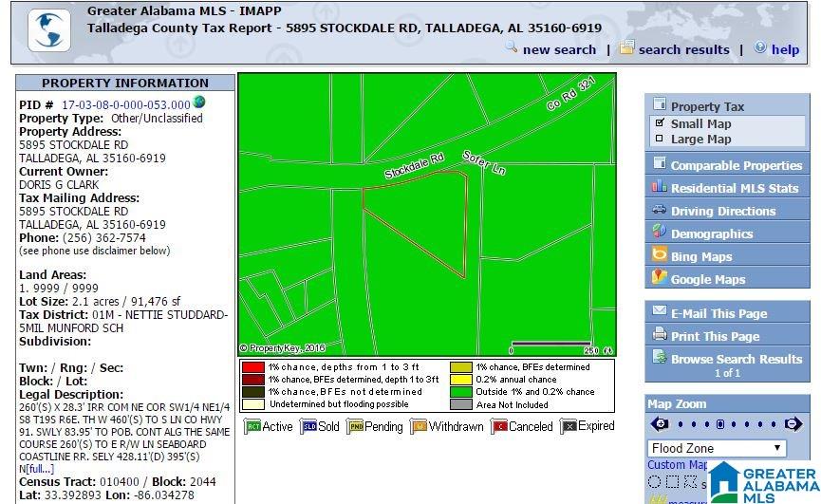The image size is (821, 504).
Task: Zoom in with the left Map Zoom arrow
Action: tap(660, 424)
